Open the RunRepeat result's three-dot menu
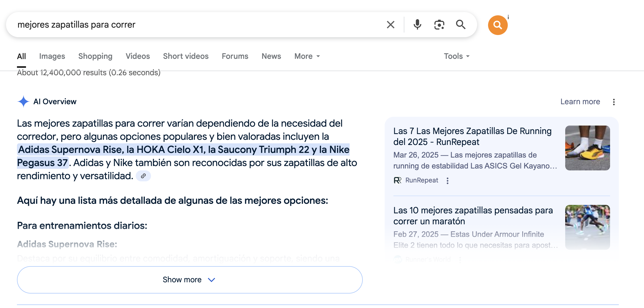 click(448, 181)
